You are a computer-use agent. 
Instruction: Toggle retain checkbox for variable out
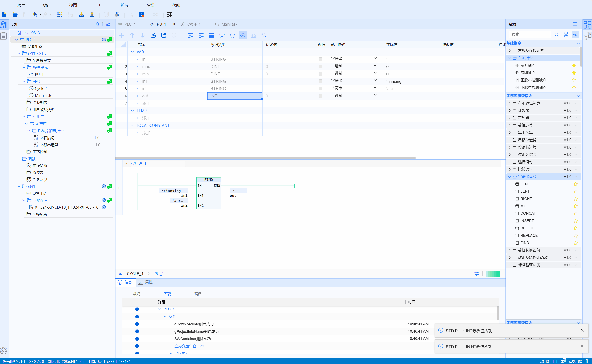[x=320, y=96]
